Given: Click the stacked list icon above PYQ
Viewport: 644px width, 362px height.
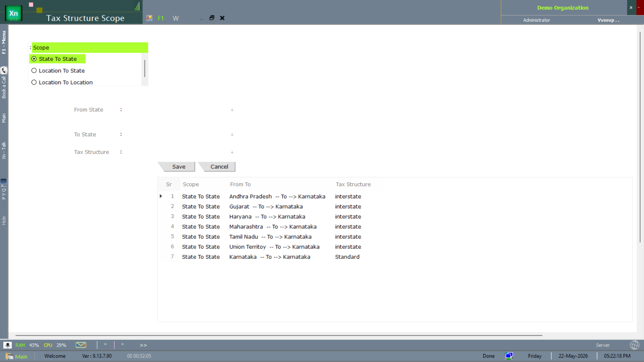Looking at the screenshot, I should tap(4, 182).
